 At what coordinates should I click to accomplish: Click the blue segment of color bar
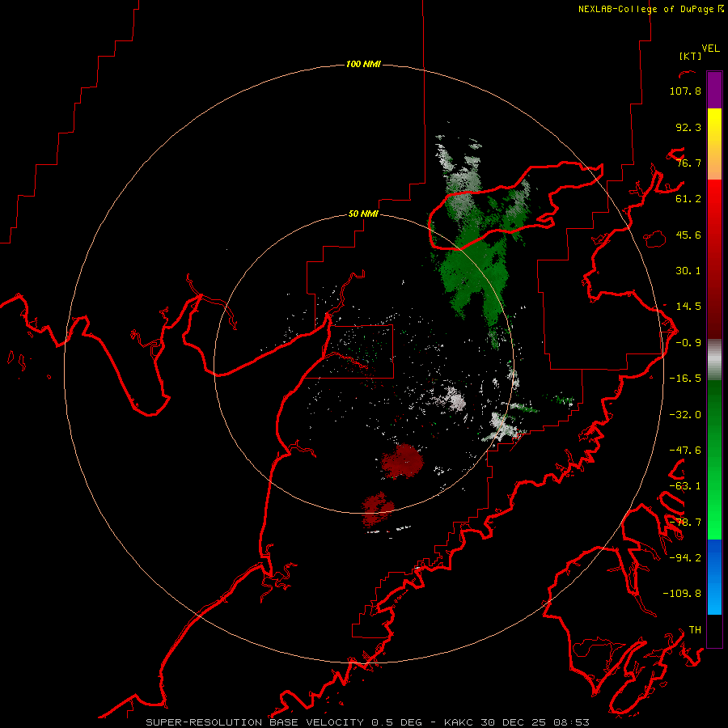pyautogui.click(x=714, y=577)
